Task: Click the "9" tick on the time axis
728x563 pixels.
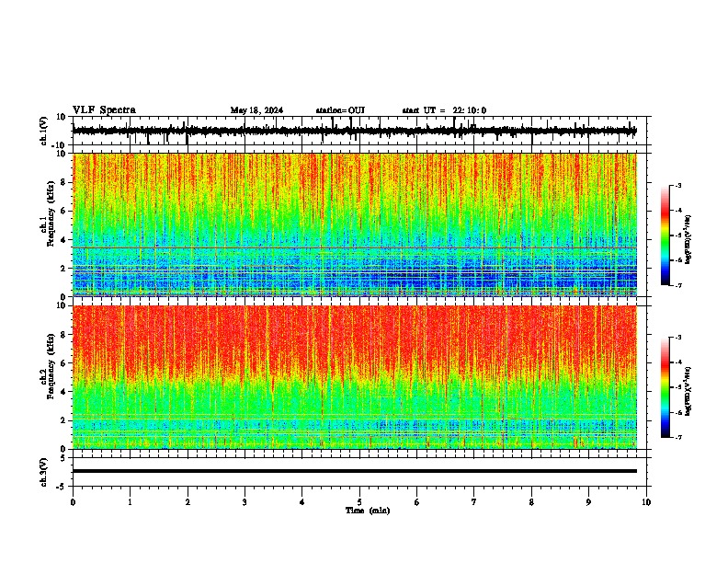Action: click(588, 502)
